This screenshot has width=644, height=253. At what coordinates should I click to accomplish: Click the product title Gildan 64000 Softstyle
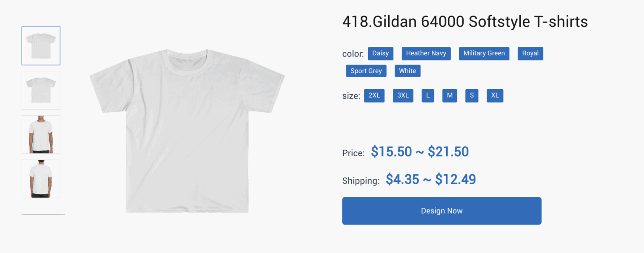(465, 22)
